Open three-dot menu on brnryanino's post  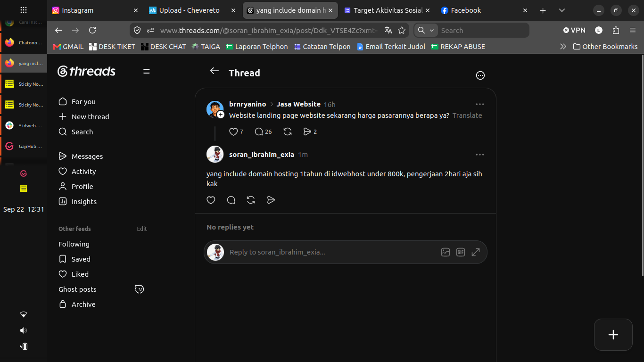coord(480,104)
